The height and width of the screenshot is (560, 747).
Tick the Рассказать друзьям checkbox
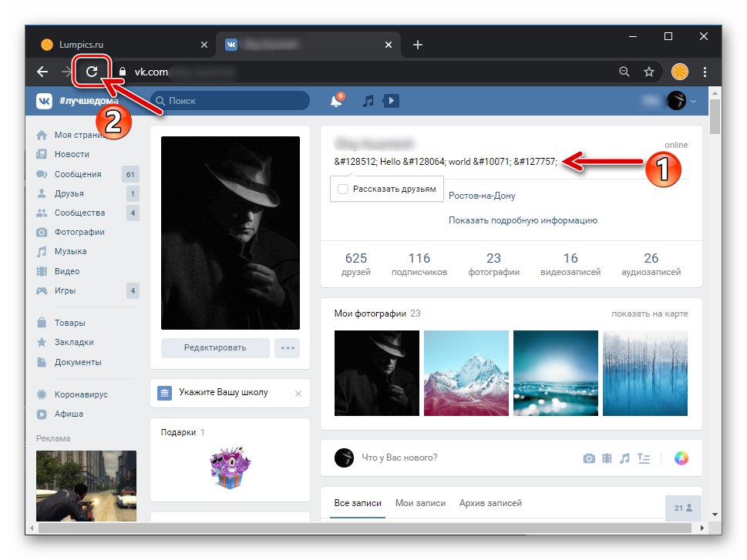coord(342,189)
